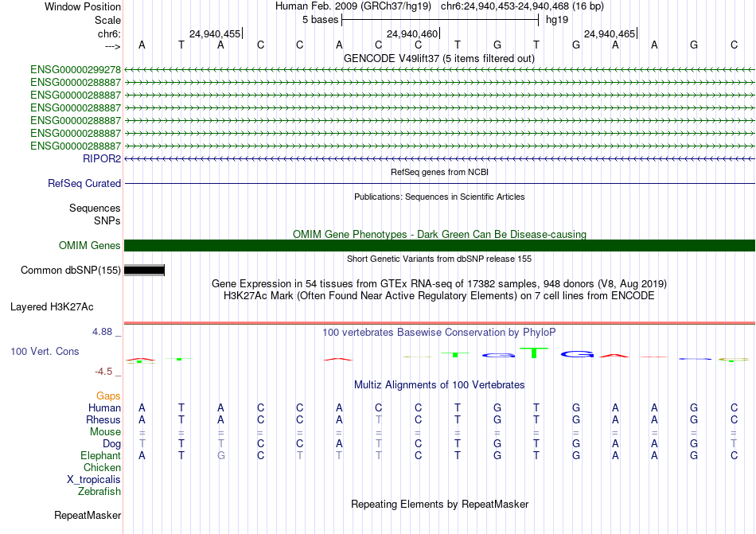This screenshot has width=756, height=534.
Task: Click the Dog species label
Action: [111, 444]
